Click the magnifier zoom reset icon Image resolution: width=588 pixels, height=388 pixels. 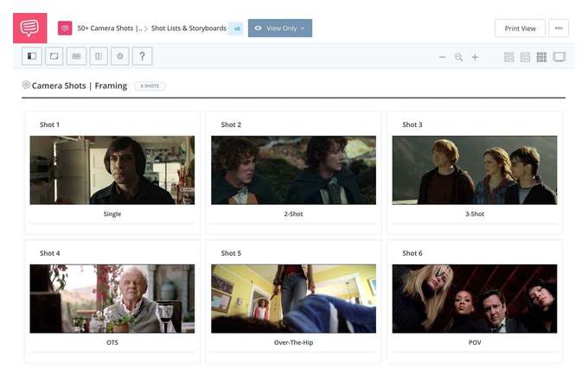pyautogui.click(x=458, y=57)
